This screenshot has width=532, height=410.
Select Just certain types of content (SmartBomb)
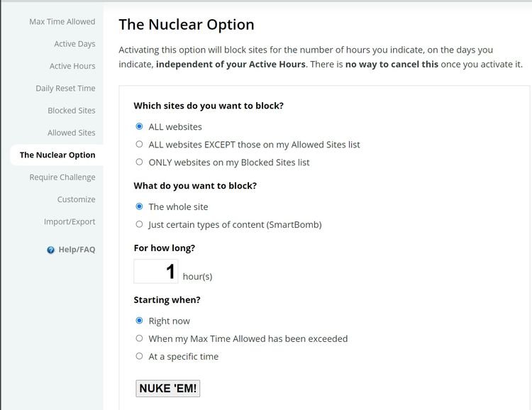coord(139,225)
